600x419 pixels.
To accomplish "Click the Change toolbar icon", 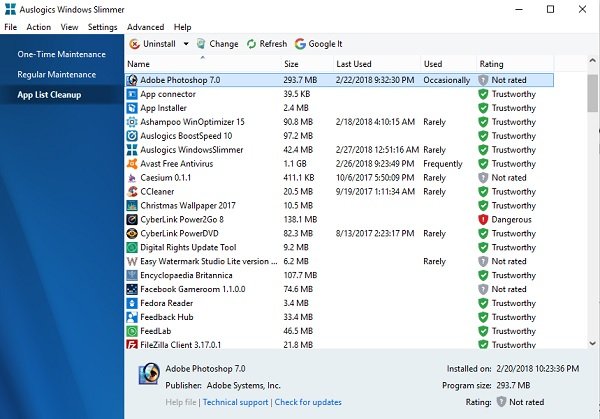I will click(x=201, y=44).
